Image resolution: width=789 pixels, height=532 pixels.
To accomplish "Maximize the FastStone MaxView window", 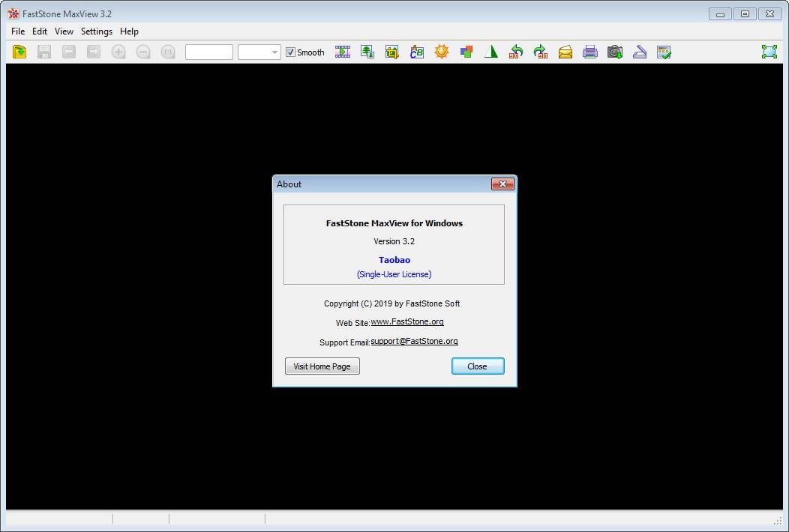I will click(745, 14).
